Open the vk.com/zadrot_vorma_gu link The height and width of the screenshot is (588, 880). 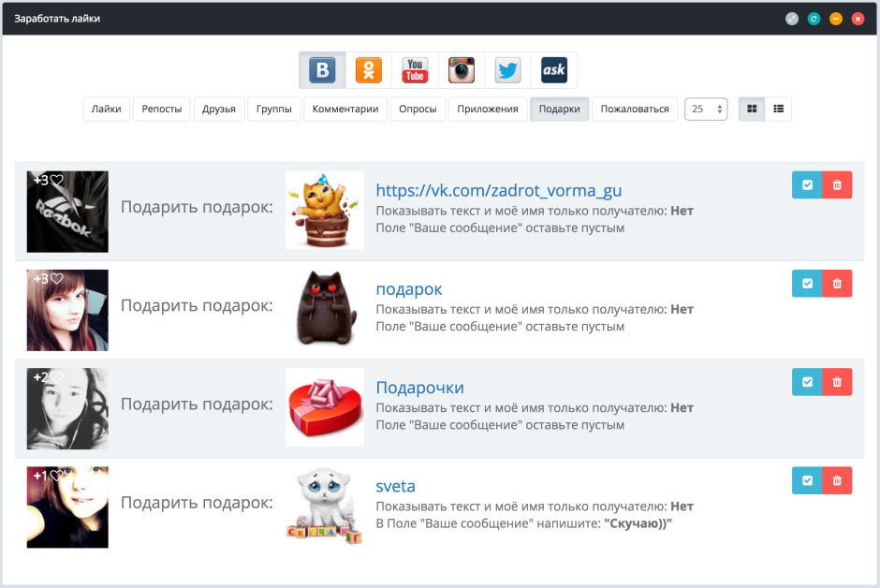(x=499, y=191)
